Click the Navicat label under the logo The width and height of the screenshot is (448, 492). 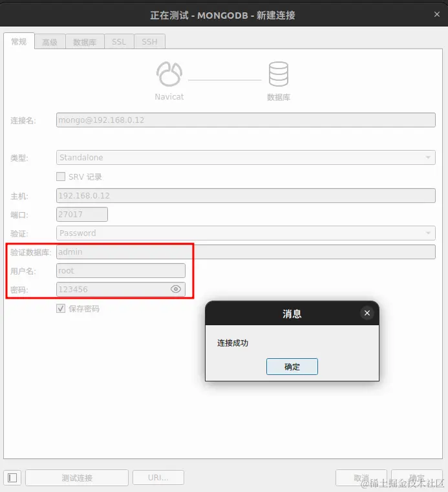(169, 96)
